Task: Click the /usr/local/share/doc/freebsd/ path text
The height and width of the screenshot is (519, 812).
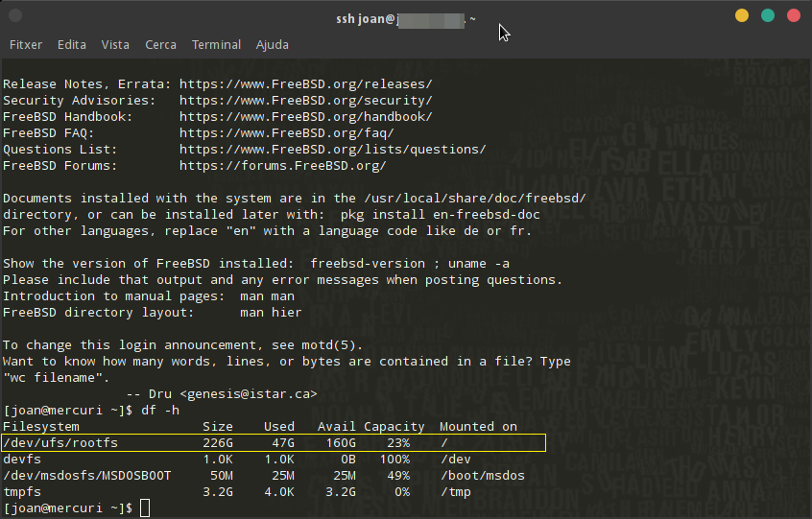Action: [475, 199]
